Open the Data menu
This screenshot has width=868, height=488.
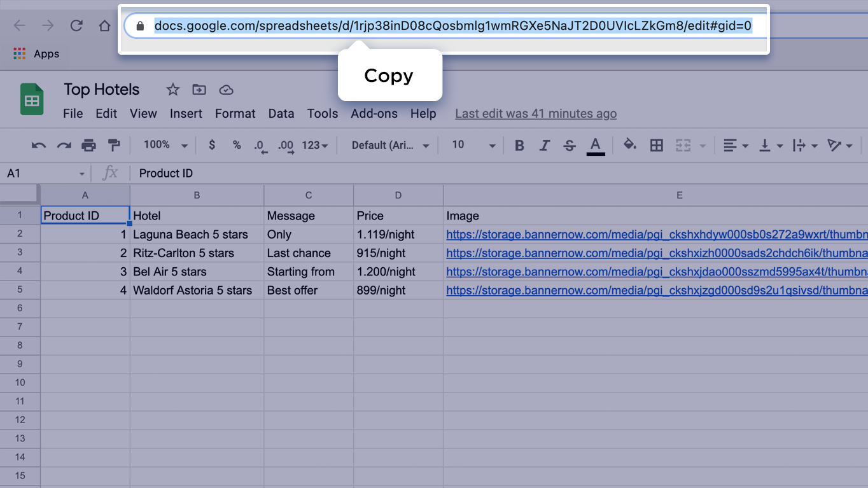pyautogui.click(x=281, y=113)
